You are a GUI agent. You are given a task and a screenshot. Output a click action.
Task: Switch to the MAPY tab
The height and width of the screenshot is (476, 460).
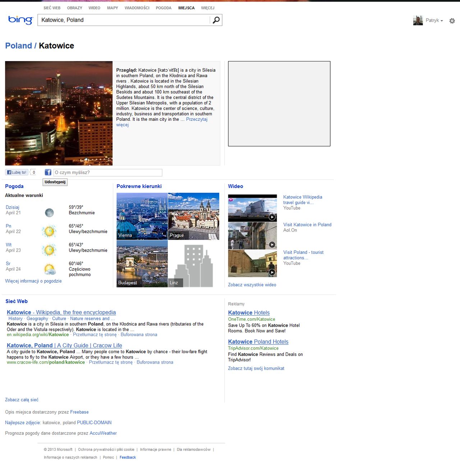[x=112, y=8]
